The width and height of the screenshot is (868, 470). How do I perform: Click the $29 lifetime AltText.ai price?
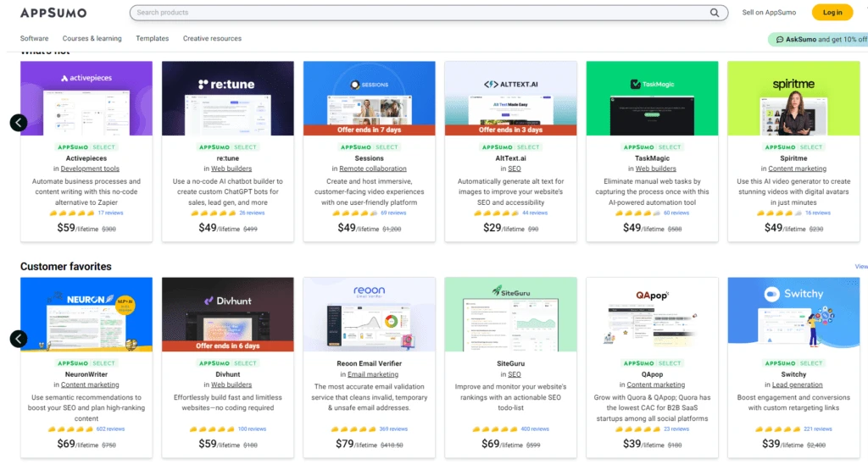(x=504, y=228)
